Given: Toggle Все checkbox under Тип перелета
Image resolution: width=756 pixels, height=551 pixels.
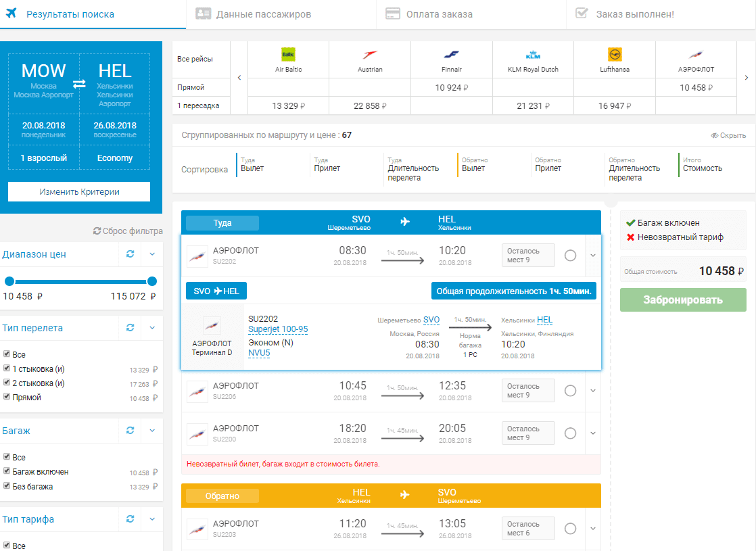Looking at the screenshot, I should click(x=7, y=354).
